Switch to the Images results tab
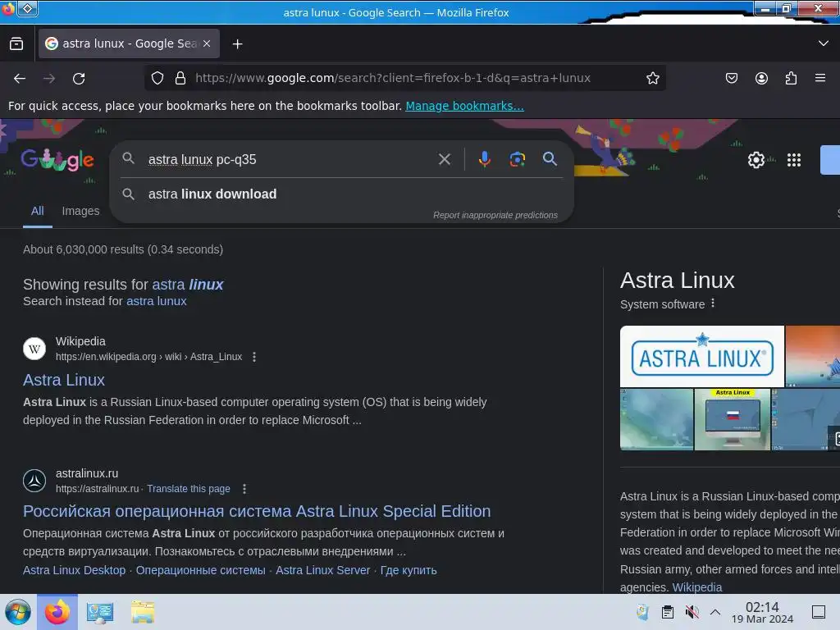The height and width of the screenshot is (630, 840). [80, 211]
